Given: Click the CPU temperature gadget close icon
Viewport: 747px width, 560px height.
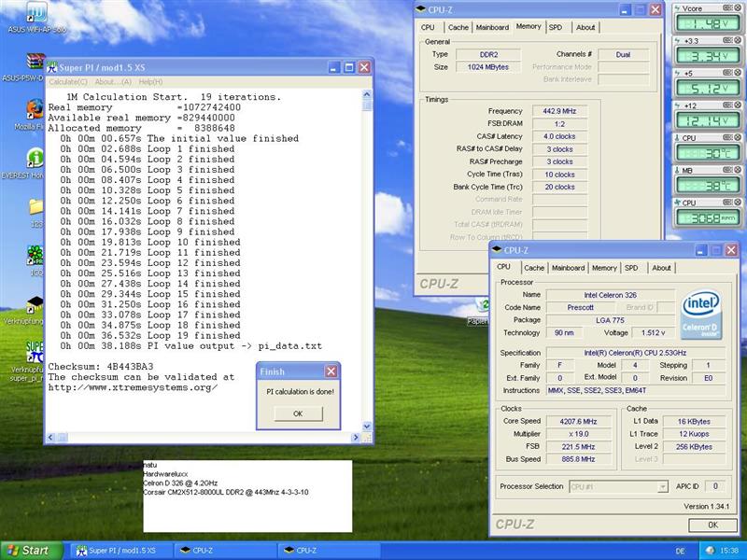Looking at the screenshot, I should 738,137.
